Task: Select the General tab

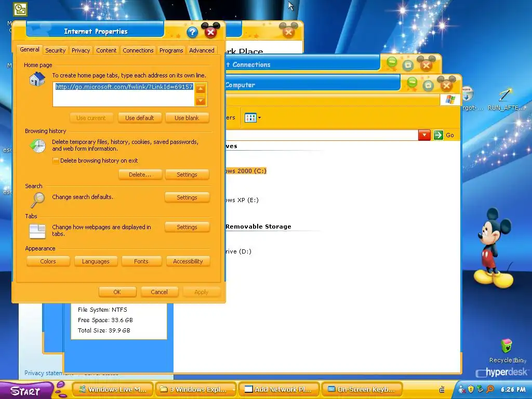Action: (x=30, y=49)
